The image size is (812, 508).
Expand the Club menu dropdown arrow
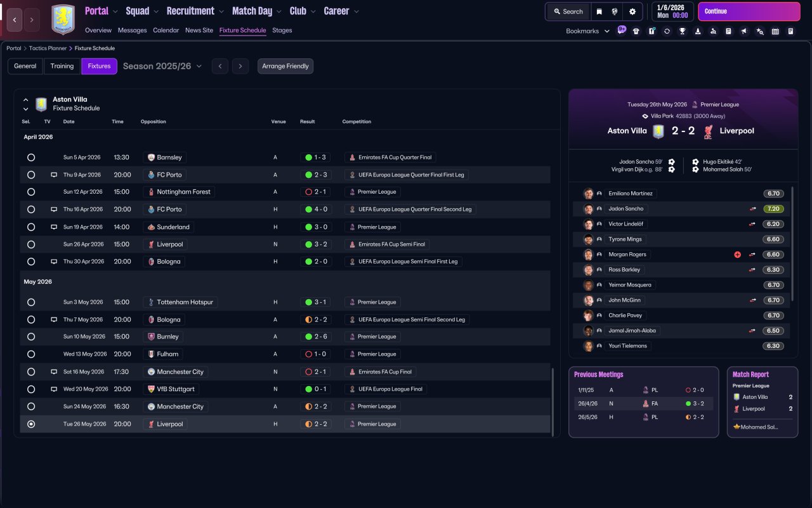click(x=313, y=11)
